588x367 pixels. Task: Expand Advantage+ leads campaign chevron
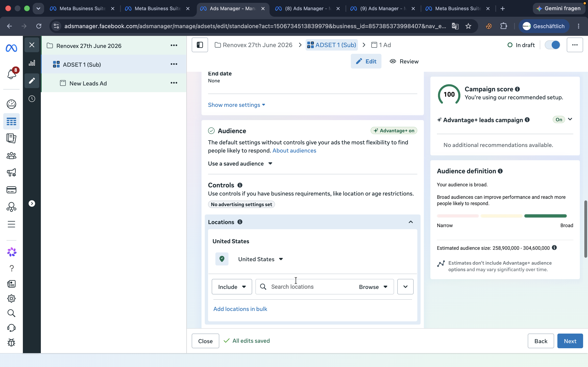point(570,119)
